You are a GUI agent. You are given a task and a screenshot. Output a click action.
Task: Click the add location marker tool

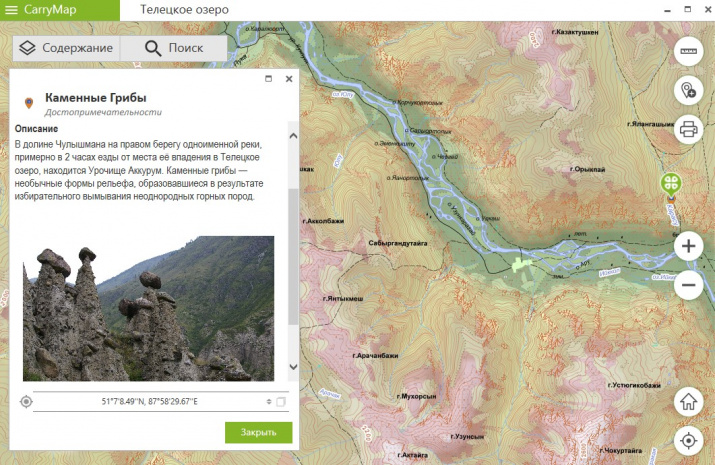tap(688, 90)
